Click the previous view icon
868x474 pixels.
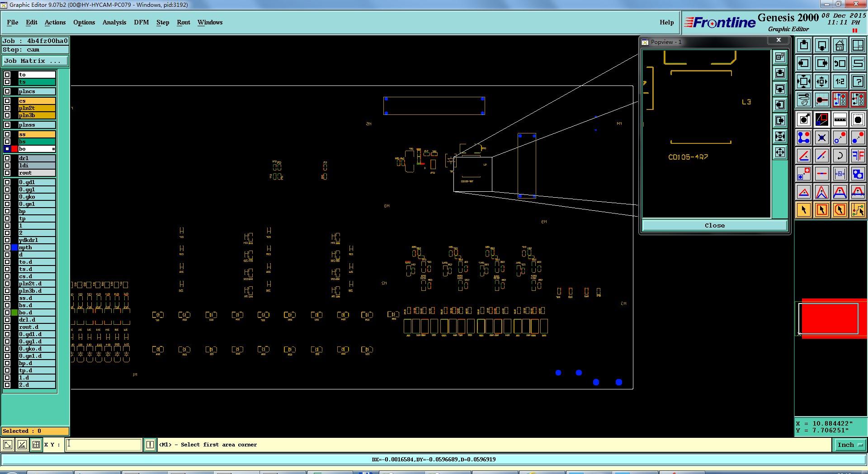[840, 63]
